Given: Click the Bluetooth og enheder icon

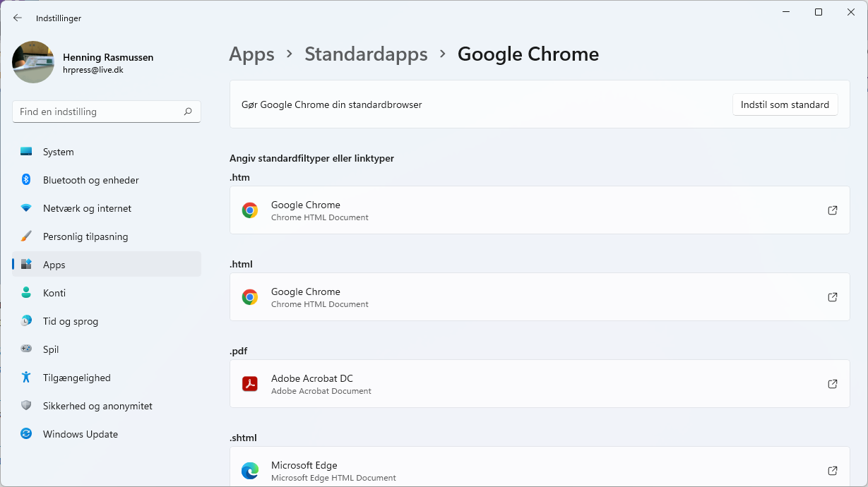Looking at the screenshot, I should 25,180.
